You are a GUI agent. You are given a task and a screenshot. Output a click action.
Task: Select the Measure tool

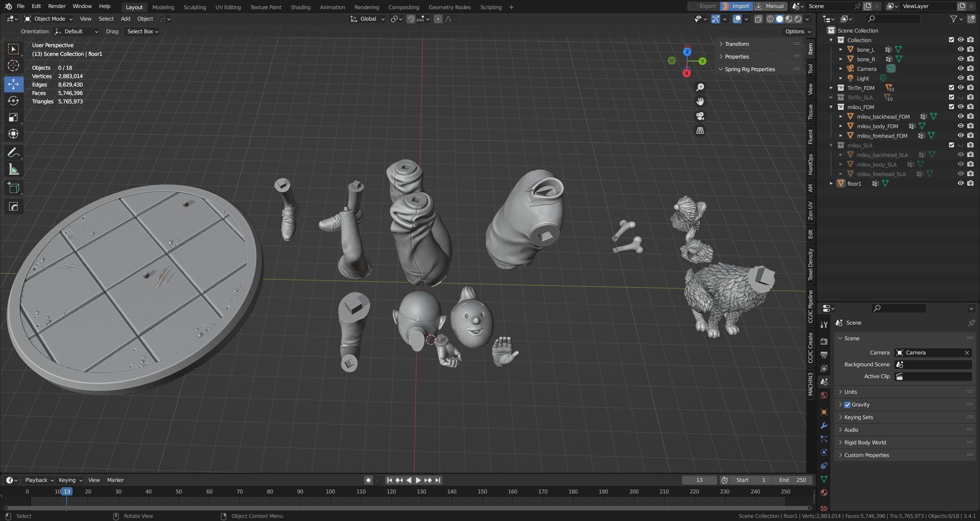13,170
